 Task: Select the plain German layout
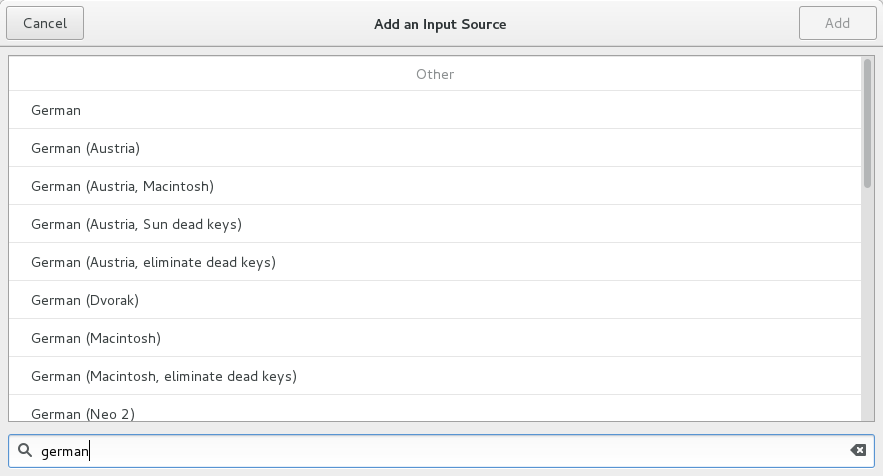point(435,110)
